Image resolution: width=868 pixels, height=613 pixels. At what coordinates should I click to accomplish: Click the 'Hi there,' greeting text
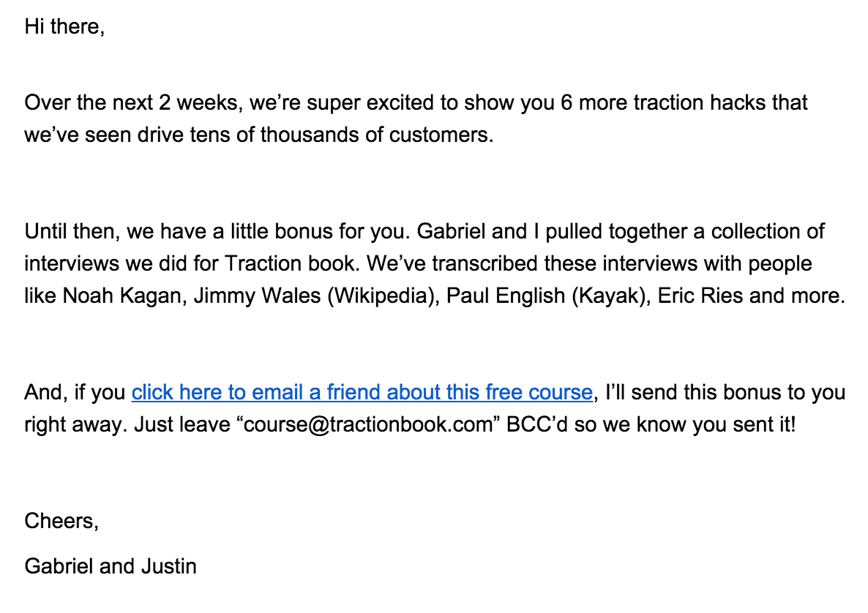pyautogui.click(x=64, y=26)
